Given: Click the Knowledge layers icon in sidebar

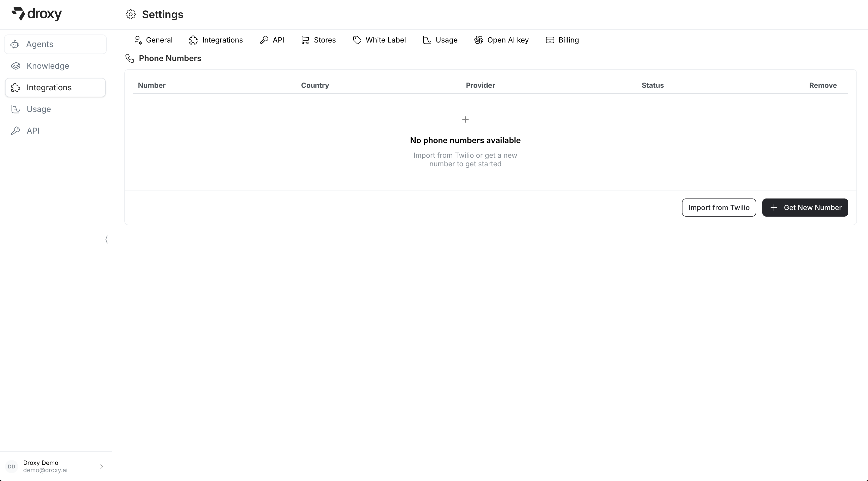Looking at the screenshot, I should [16, 66].
